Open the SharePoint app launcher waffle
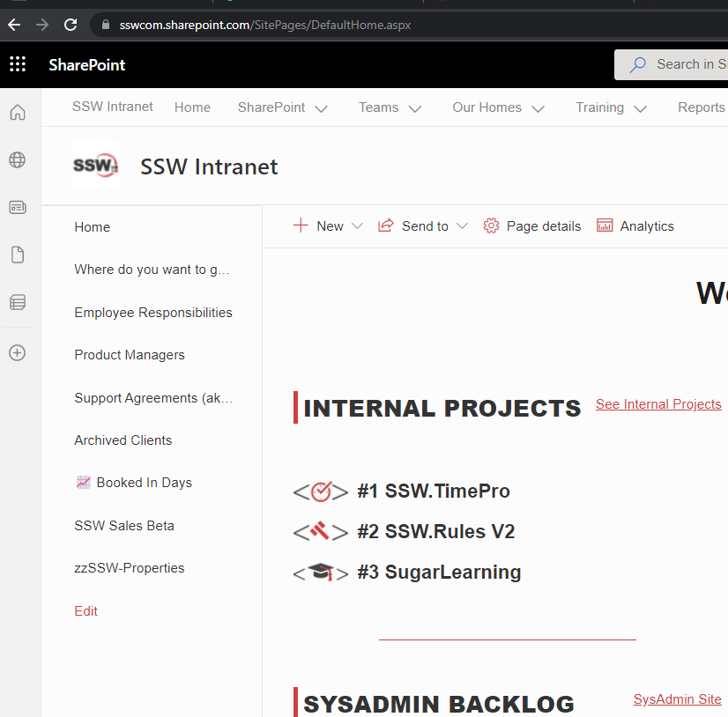 pos(18,64)
